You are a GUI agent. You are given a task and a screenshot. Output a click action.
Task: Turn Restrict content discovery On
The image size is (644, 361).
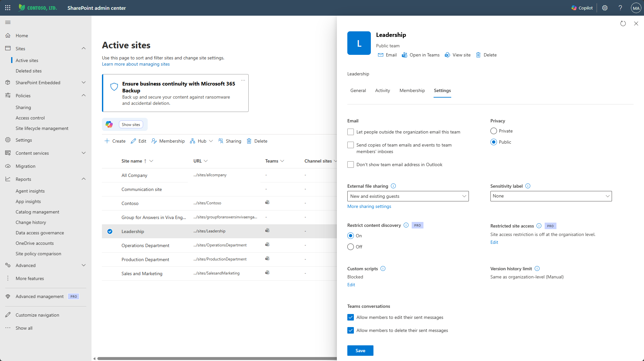tap(351, 236)
